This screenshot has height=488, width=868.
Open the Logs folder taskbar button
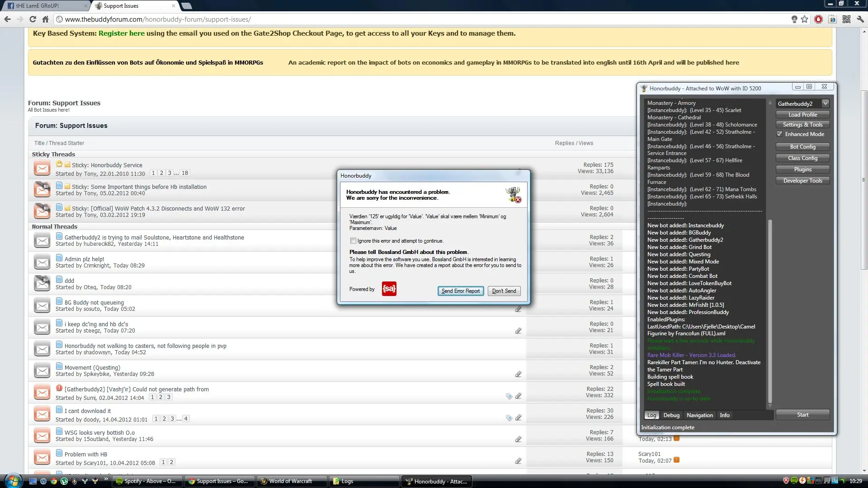(x=364, y=481)
